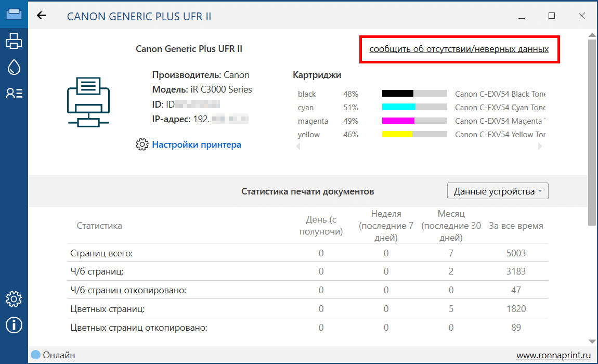Expand the Данные устройства dropdown
Image resolution: width=598 pixels, height=364 pixels.
point(498,191)
